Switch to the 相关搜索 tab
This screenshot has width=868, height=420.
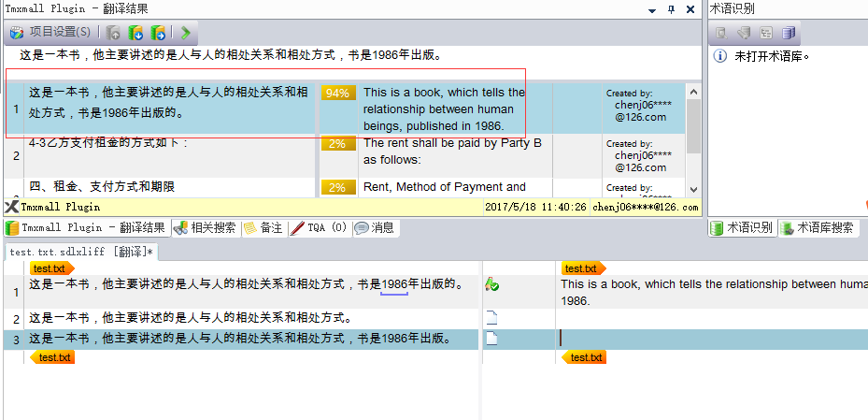tap(206, 227)
